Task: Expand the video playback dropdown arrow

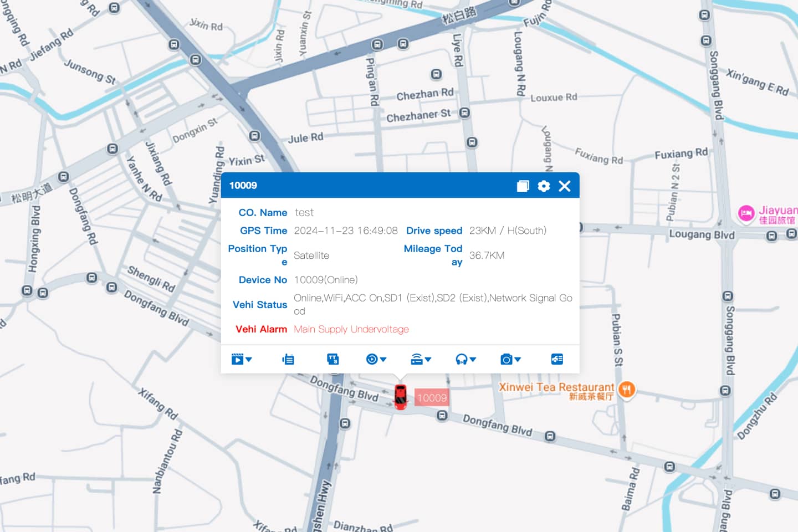Action: click(x=249, y=360)
